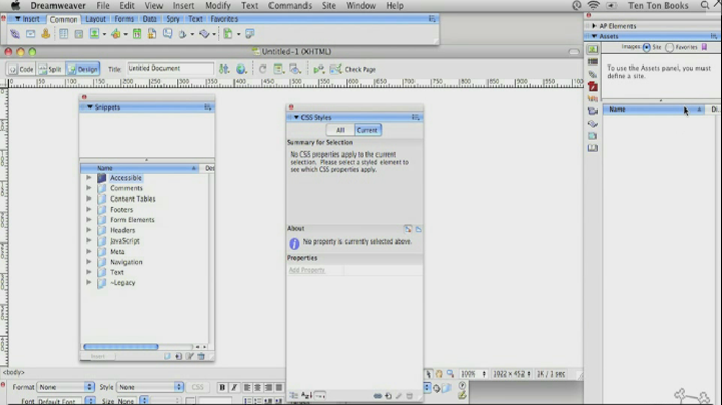Click the Server-Side Include icon
The image size is (722, 405).
pos(152,34)
